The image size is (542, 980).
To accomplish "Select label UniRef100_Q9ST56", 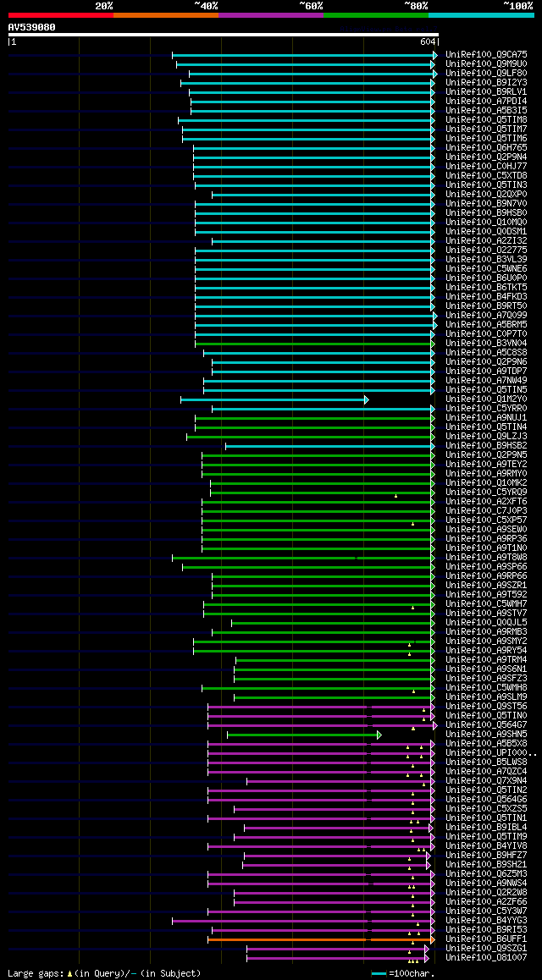I will (486, 707).
